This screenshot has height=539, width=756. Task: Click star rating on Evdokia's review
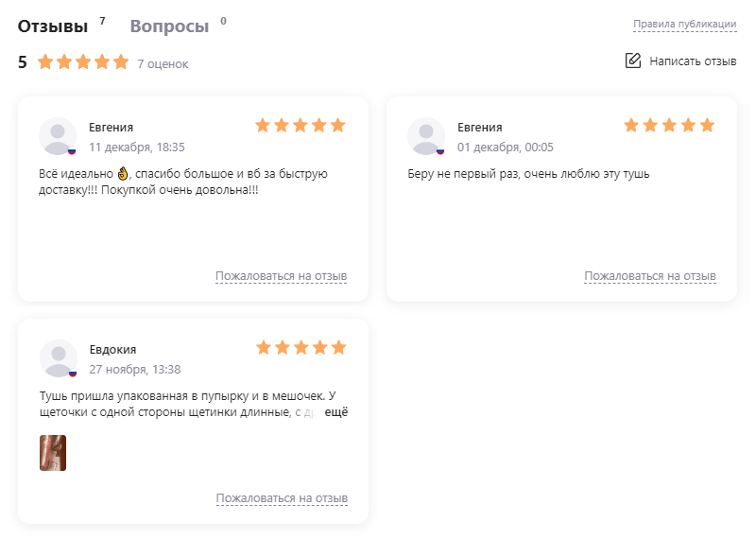click(x=301, y=347)
